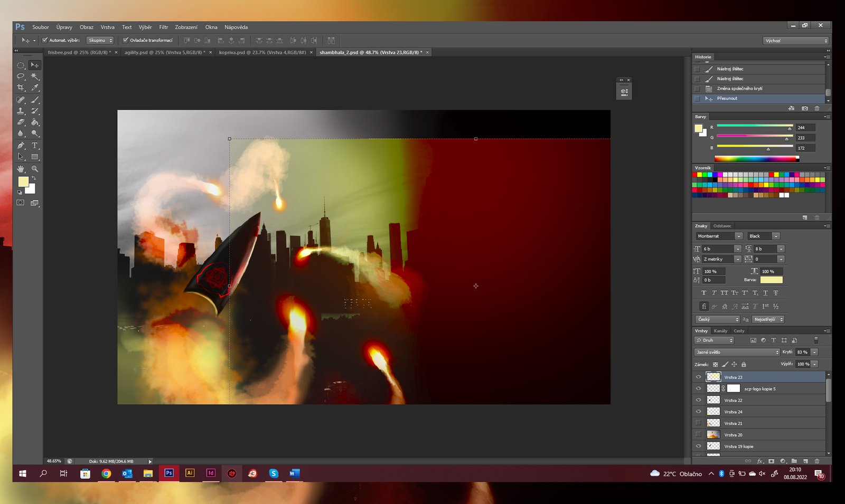This screenshot has height=504, width=845.
Task: Open the Výchozí workspace dropdown
Action: pyautogui.click(x=796, y=41)
